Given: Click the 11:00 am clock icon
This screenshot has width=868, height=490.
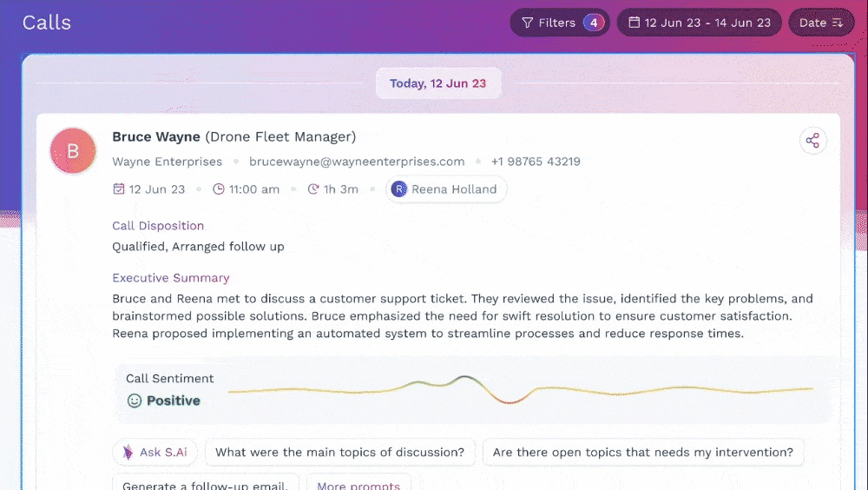Looking at the screenshot, I should (x=219, y=189).
